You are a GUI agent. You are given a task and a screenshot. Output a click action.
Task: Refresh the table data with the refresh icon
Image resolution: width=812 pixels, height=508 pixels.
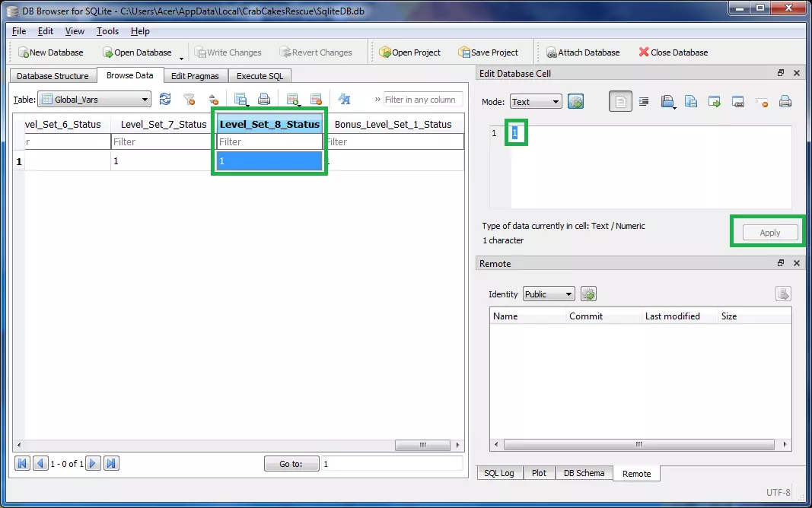coord(165,99)
